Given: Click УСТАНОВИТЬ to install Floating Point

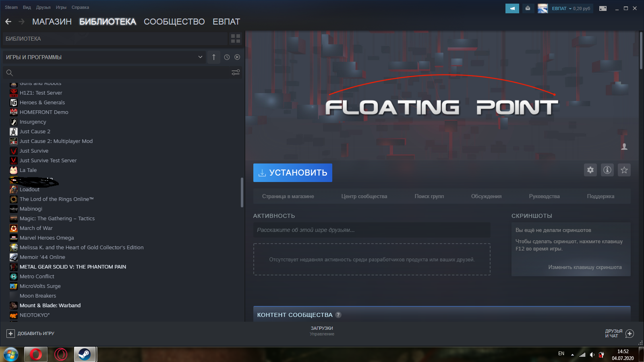Looking at the screenshot, I should (293, 173).
